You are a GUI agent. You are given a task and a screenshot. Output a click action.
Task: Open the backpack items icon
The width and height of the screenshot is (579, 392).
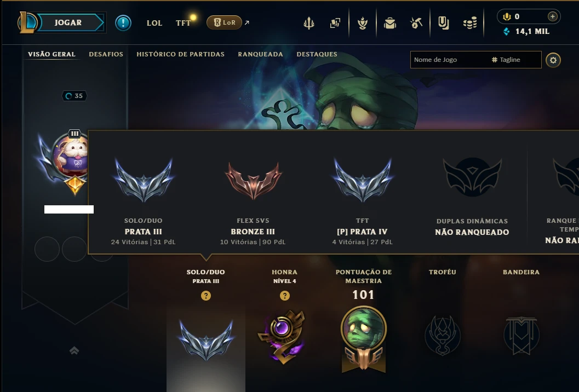point(389,23)
